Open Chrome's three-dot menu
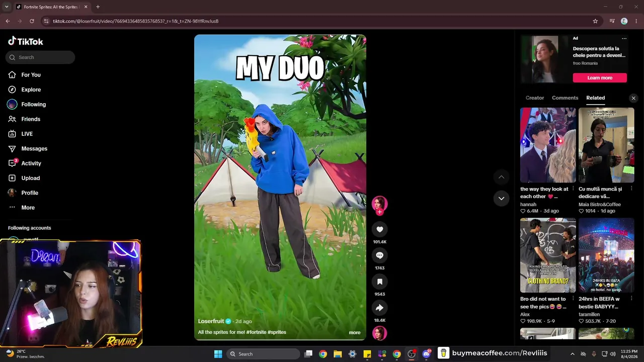644x362 pixels. (x=636, y=21)
